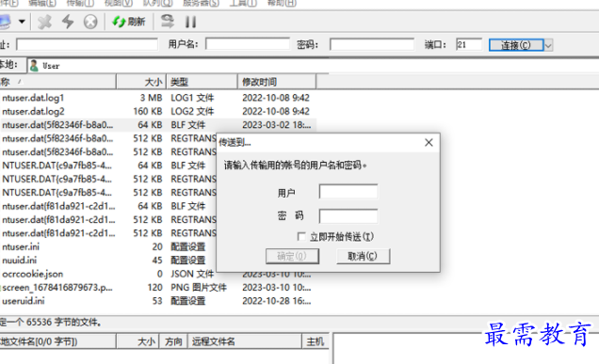Click the 端口 port field showing 21
This screenshot has width=599, height=364.
click(469, 44)
